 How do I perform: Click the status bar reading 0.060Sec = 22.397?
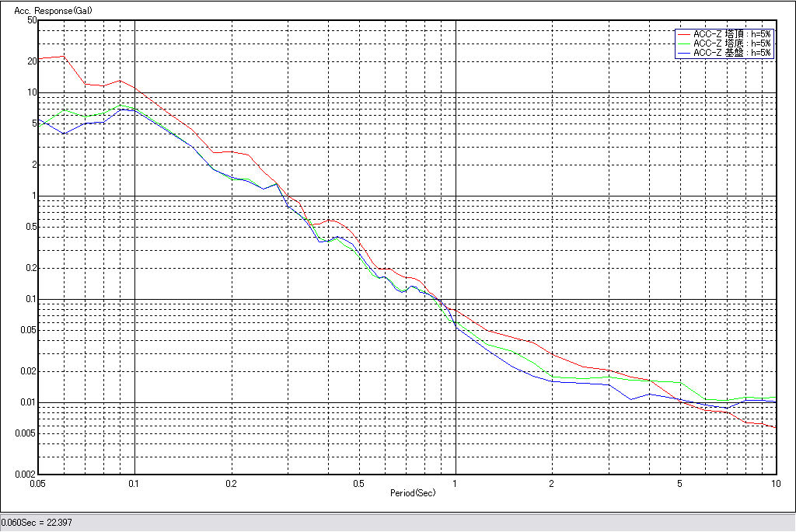[x=38, y=523]
